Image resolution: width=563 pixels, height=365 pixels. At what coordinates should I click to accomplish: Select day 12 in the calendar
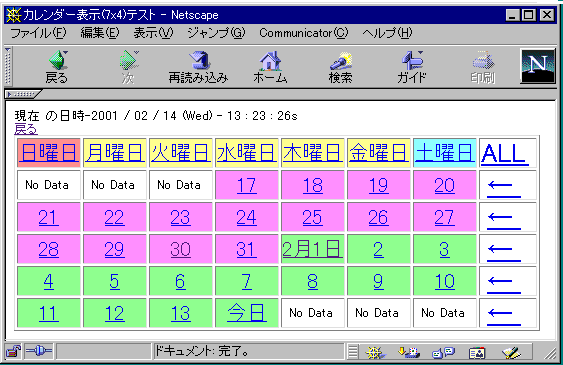pyautogui.click(x=115, y=313)
